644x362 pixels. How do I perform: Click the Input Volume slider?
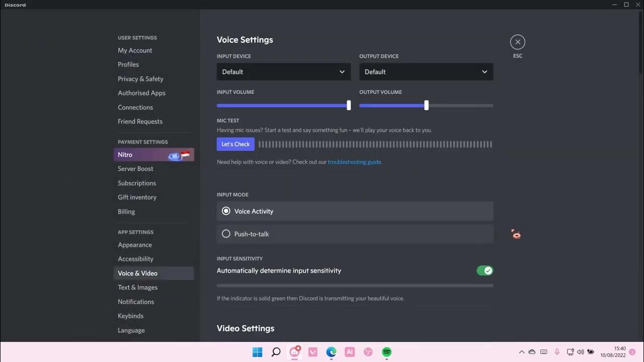click(284, 106)
